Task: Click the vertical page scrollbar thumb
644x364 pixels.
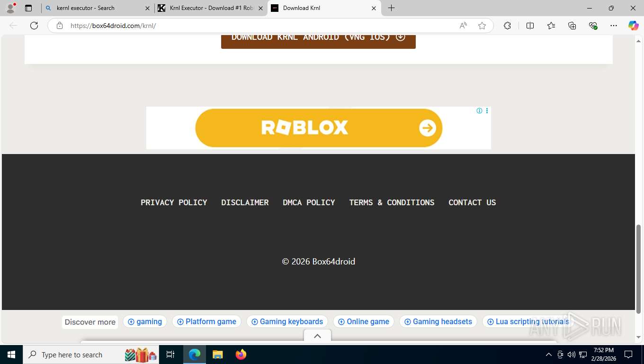Action: (x=638, y=269)
